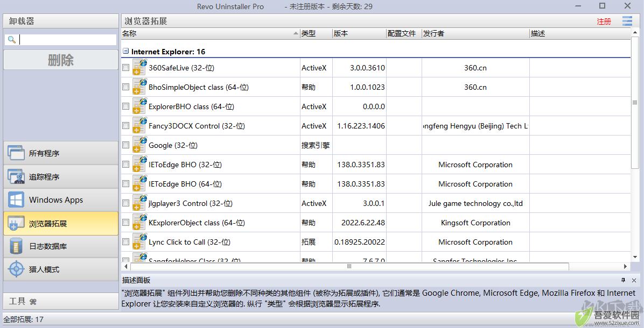Click the BhoSimpleObject class extension icon
Screen dimensions: 644x328
(x=139, y=87)
